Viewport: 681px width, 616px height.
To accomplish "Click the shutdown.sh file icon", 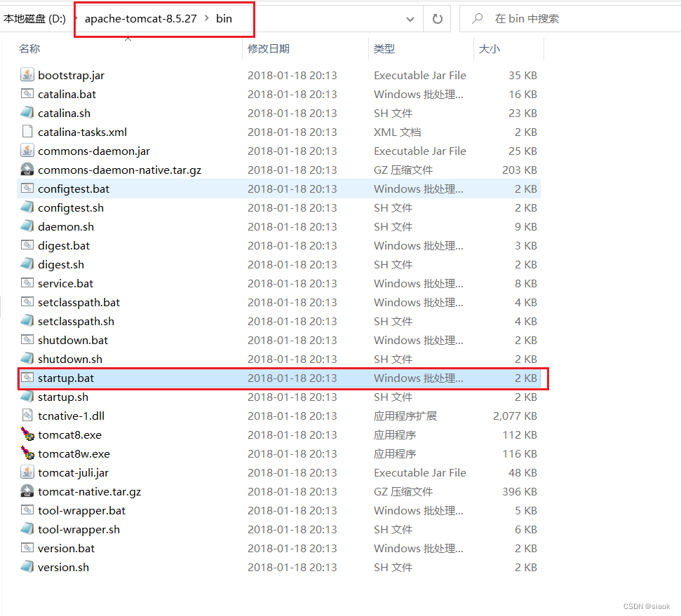I will (x=27, y=359).
